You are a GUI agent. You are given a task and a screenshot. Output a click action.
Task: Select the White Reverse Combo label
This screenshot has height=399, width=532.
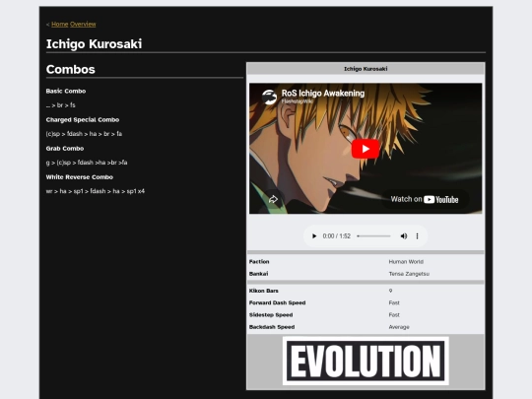click(x=80, y=177)
